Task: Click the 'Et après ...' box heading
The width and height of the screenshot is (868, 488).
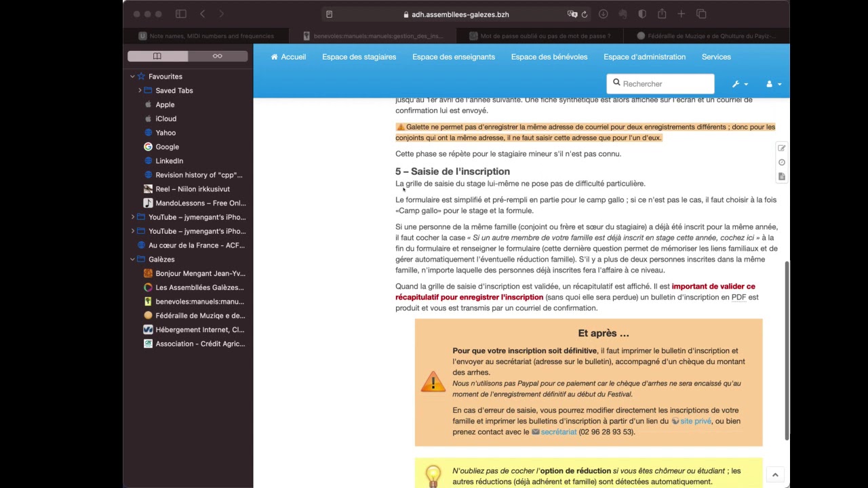Action: point(604,333)
